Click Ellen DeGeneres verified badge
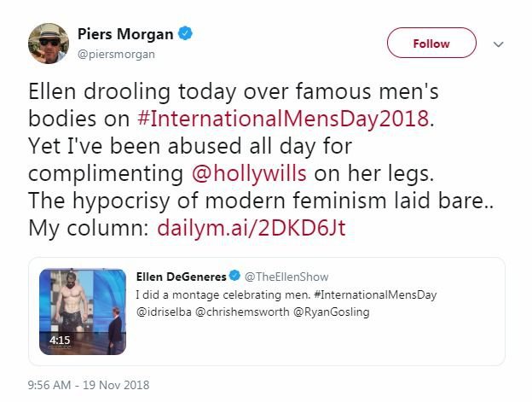This screenshot has width=532, height=402. [x=234, y=276]
